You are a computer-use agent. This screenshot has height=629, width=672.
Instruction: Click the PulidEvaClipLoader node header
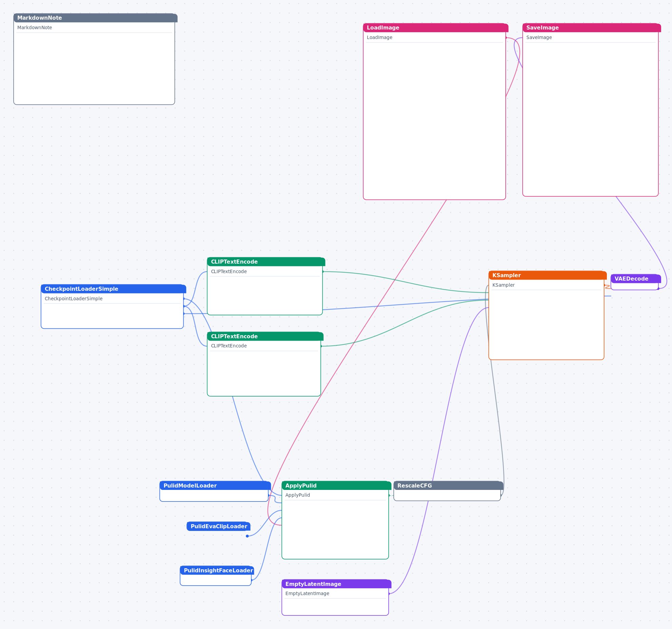pyautogui.click(x=219, y=527)
